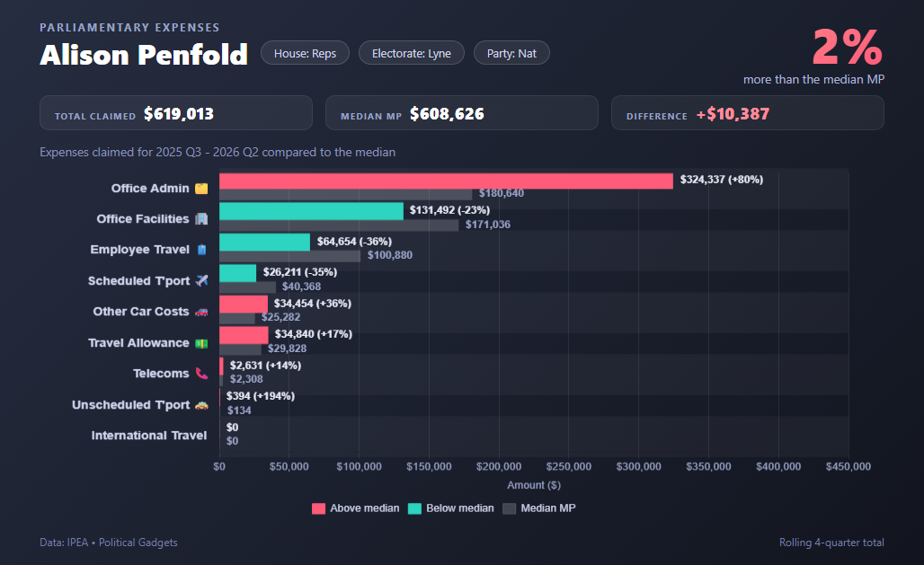Select the Party: Nat pill

[x=511, y=53]
